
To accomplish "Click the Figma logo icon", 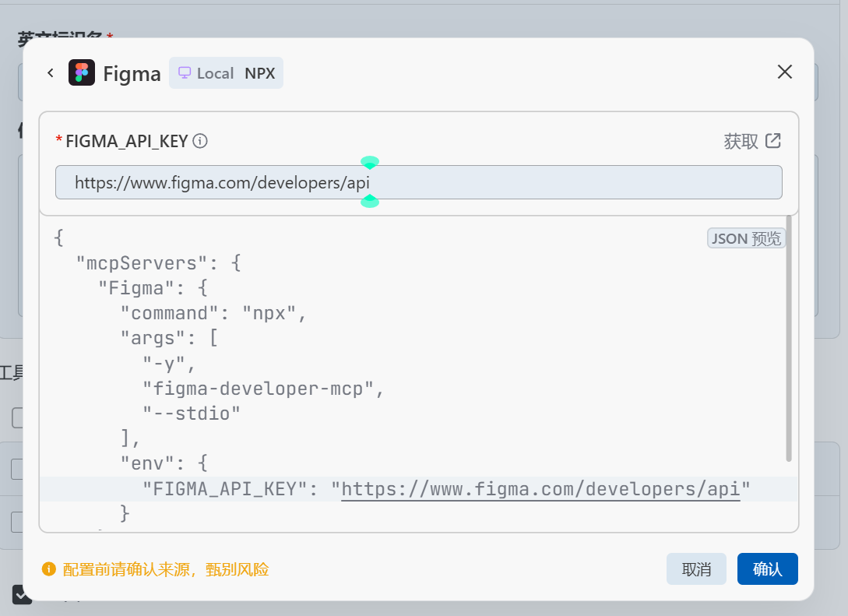I will pos(82,72).
